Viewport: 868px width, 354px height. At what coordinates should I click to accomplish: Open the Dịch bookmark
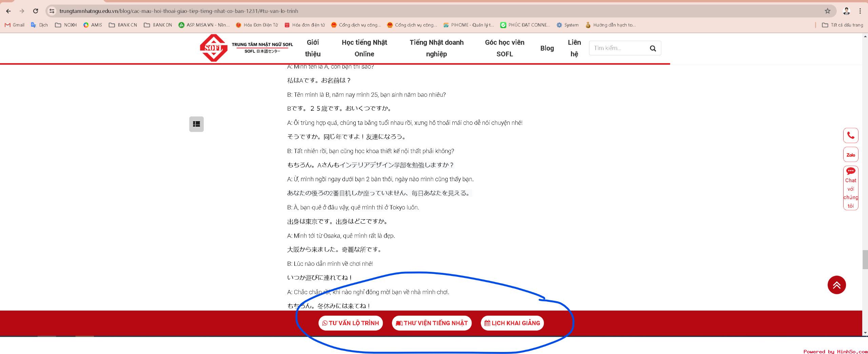coord(39,25)
